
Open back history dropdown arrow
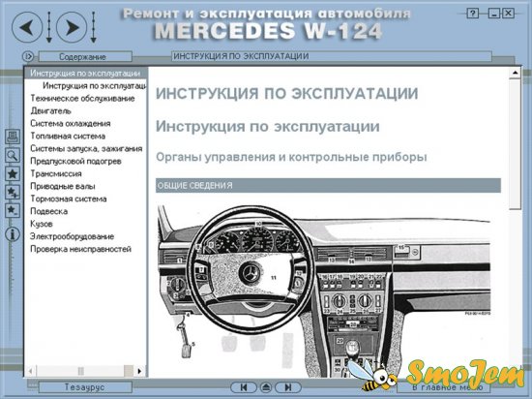coord(49,27)
